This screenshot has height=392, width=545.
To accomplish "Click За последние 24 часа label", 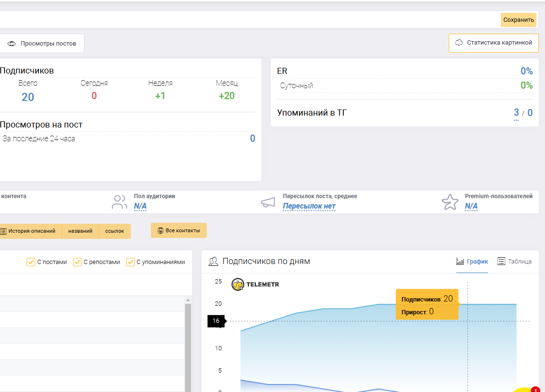I will pos(38,138).
